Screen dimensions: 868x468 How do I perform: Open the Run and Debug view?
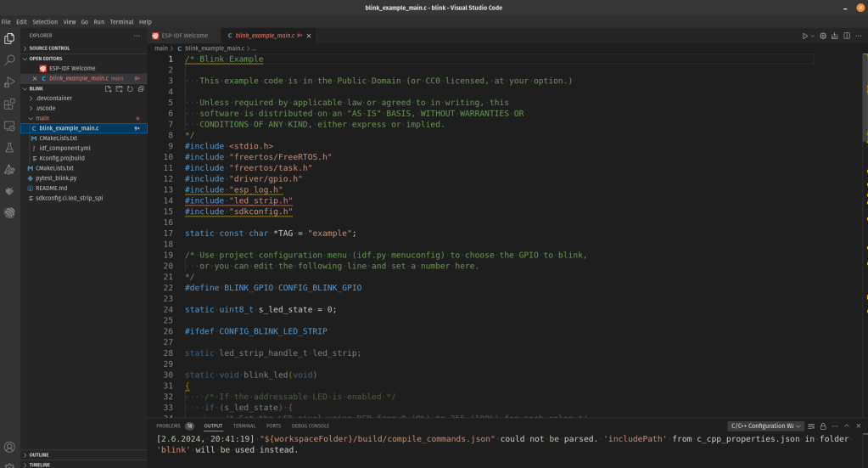pos(9,82)
